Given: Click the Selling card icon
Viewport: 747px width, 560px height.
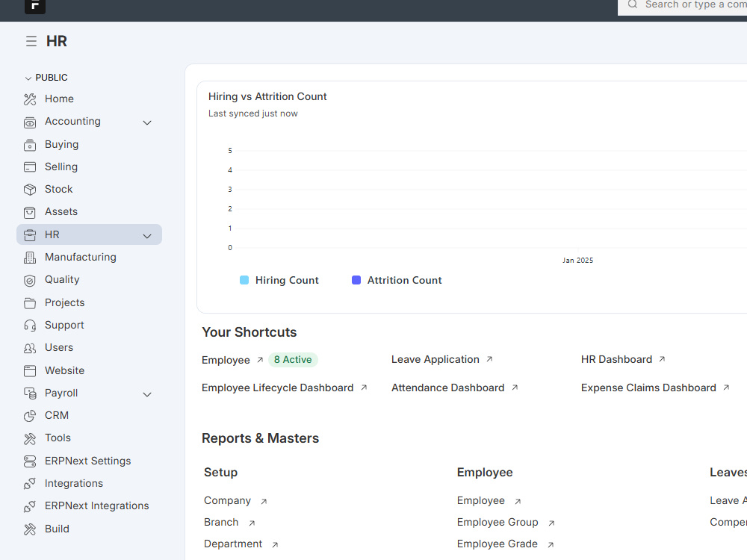Looking at the screenshot, I should (30, 167).
